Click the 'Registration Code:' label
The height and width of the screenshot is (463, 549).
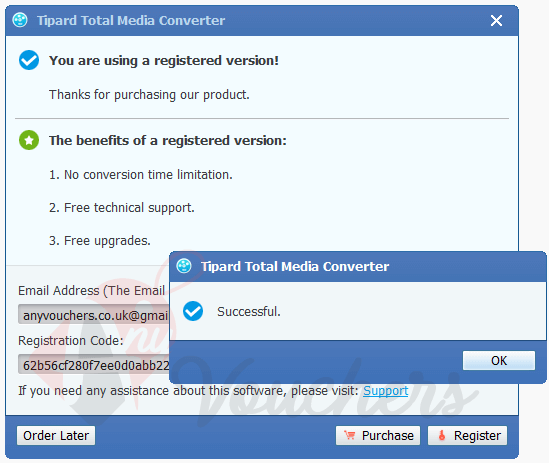click(x=71, y=340)
